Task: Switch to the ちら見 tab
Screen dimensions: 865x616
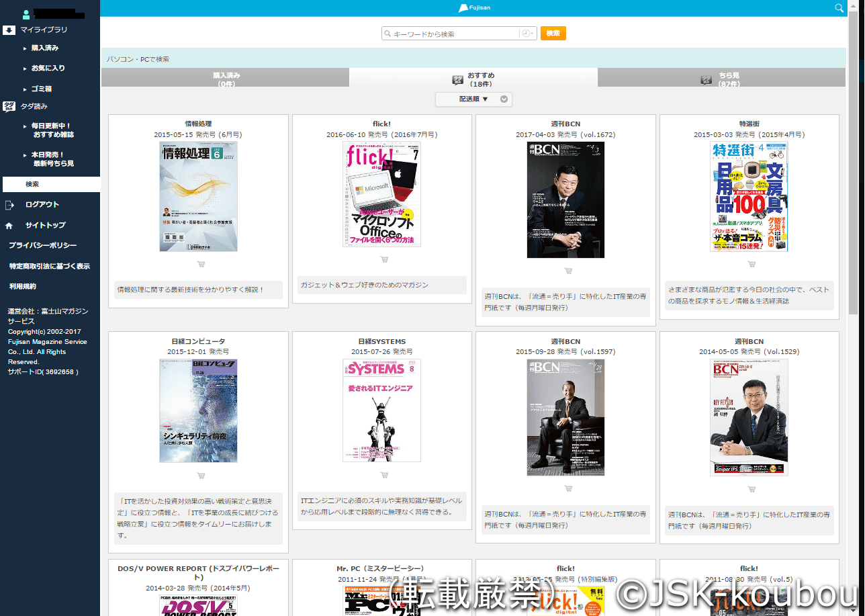Action: click(x=721, y=79)
